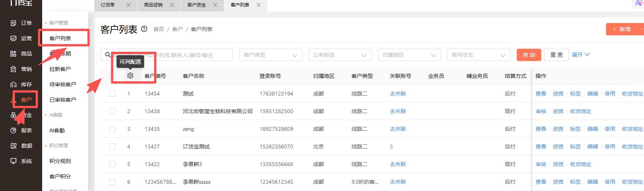Open 积分规则 menu item
This screenshot has width=644, height=191.
pos(60,161)
